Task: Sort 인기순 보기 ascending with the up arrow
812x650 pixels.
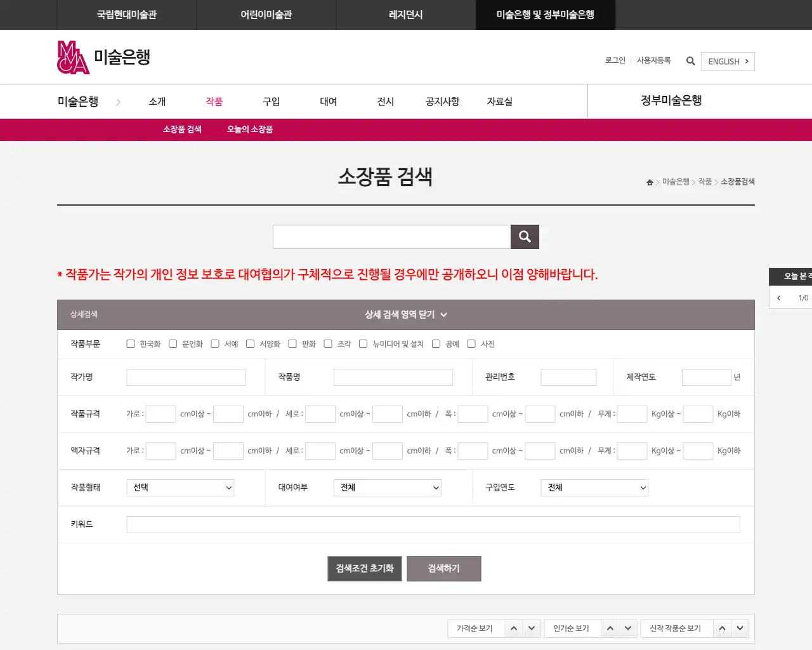Action: point(610,628)
